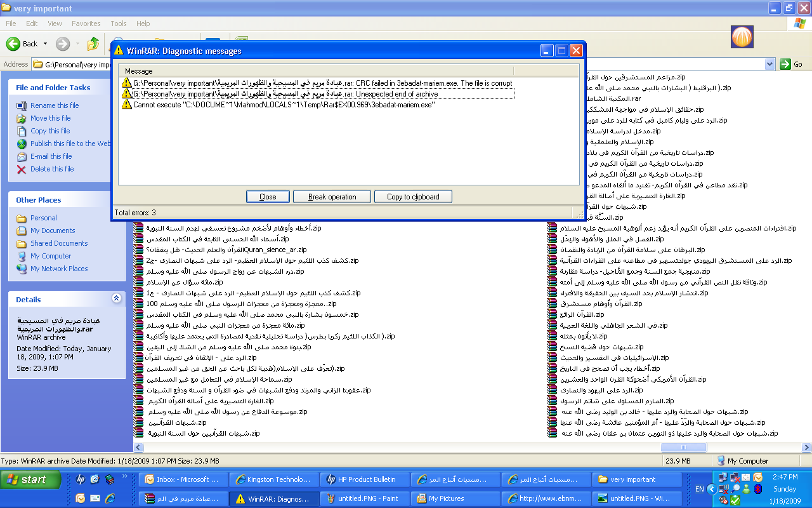Open the Edit menu in Explorer
The width and height of the screenshot is (812, 508).
click(32, 23)
